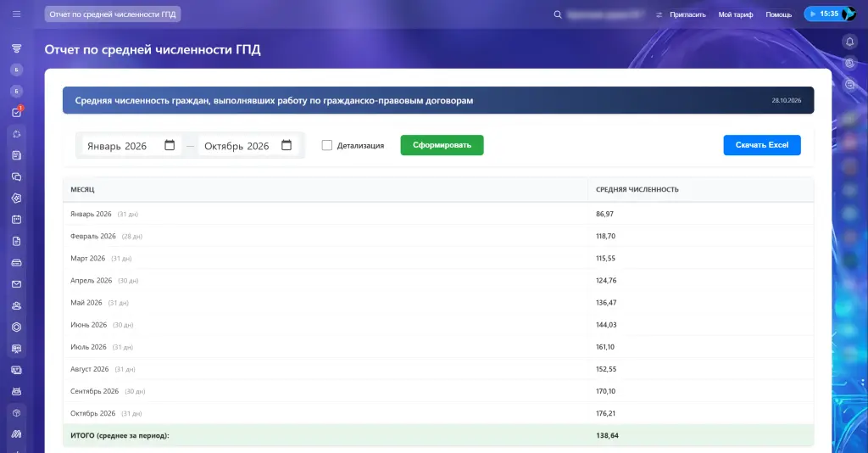Viewport: 868px width, 453px height.
Task: Click the value 176,21
Action: (605, 413)
